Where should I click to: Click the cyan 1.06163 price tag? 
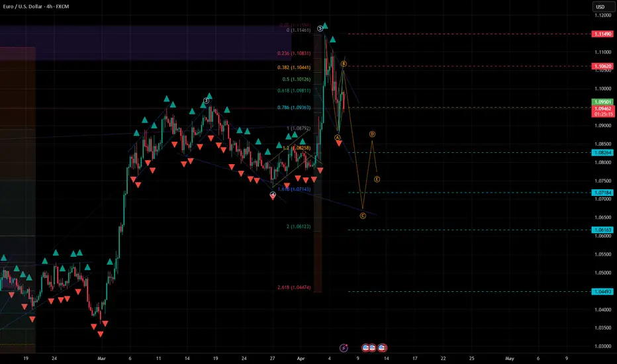tap(603, 230)
